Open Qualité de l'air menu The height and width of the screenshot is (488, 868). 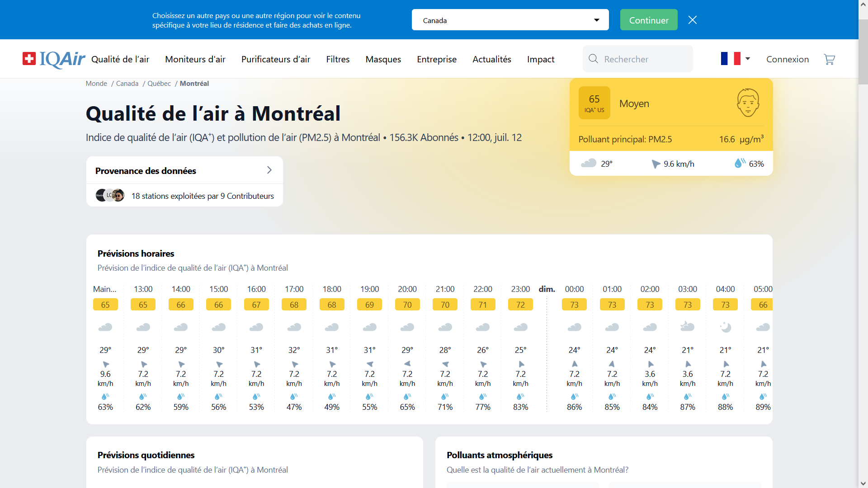pos(120,59)
